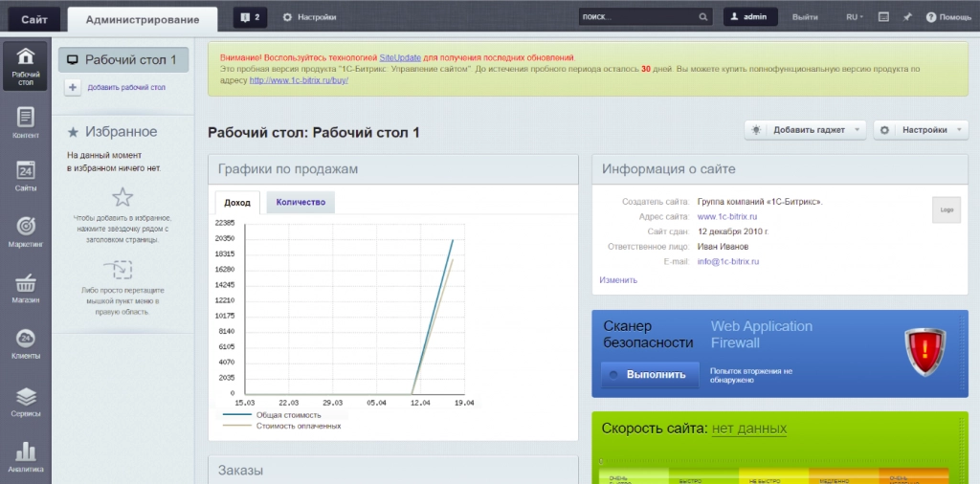Click Добавить рабочий стол plus button
Screen dimensions: 980x484
pos(73,88)
